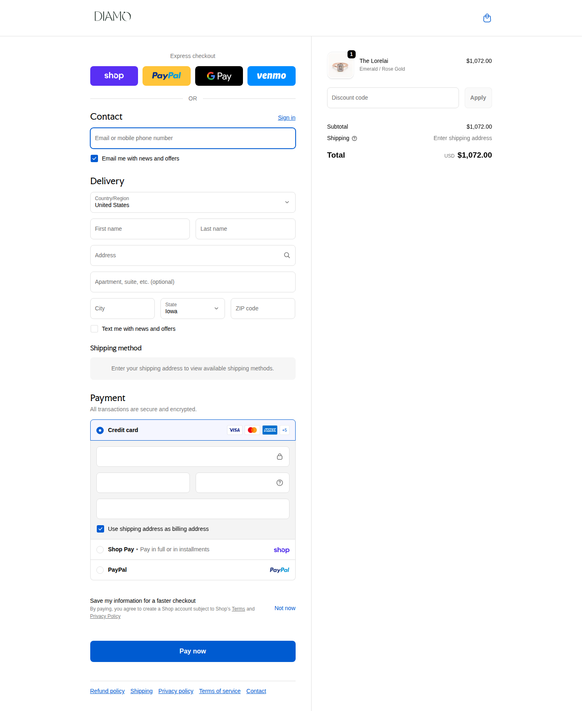
Task: Check out with Venmo express button
Action: (272, 76)
